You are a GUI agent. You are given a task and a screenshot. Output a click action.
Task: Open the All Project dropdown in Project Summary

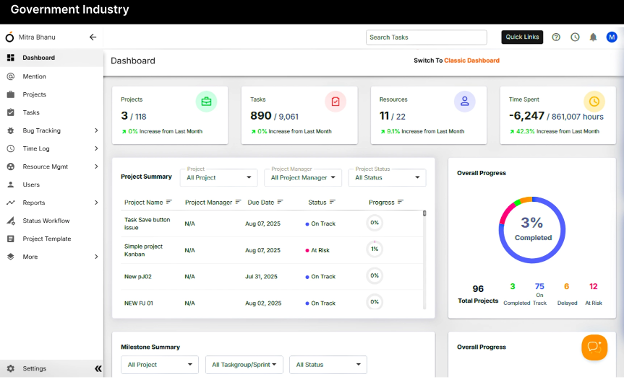pos(219,178)
